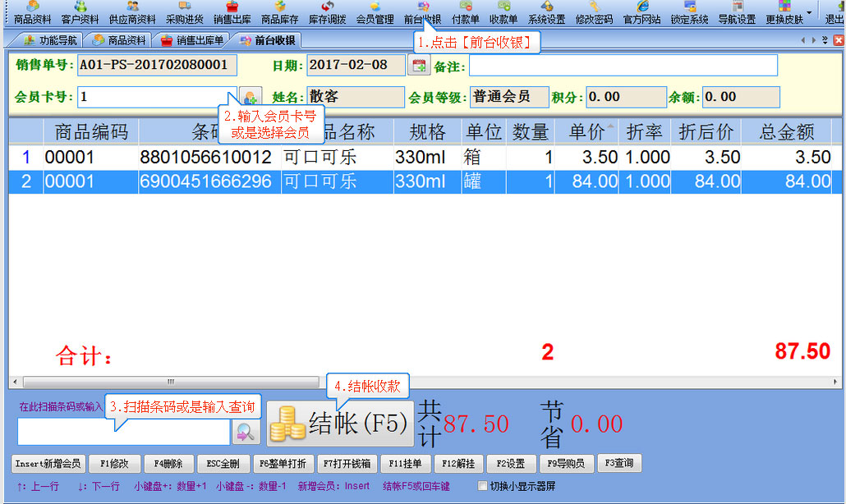
Task: Click the search magnifier beside barcode input
Action: 245,431
